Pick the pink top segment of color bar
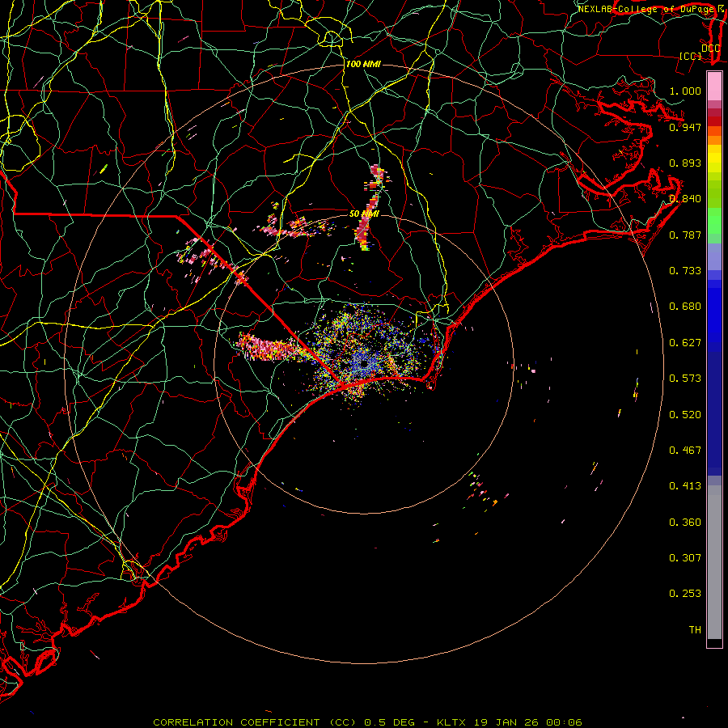Viewport: 728px width, 728px height. (714, 87)
